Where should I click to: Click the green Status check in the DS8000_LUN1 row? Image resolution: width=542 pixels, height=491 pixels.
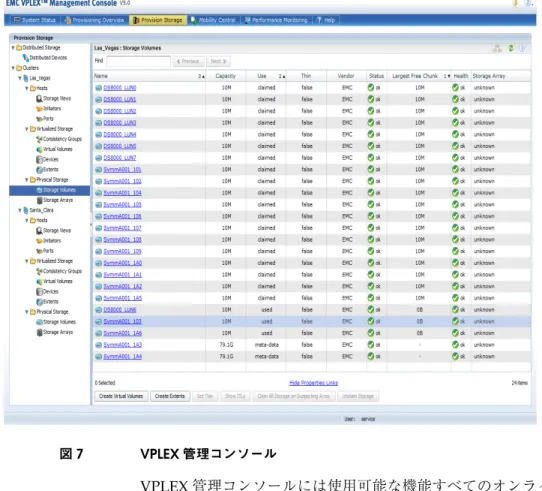click(x=371, y=100)
